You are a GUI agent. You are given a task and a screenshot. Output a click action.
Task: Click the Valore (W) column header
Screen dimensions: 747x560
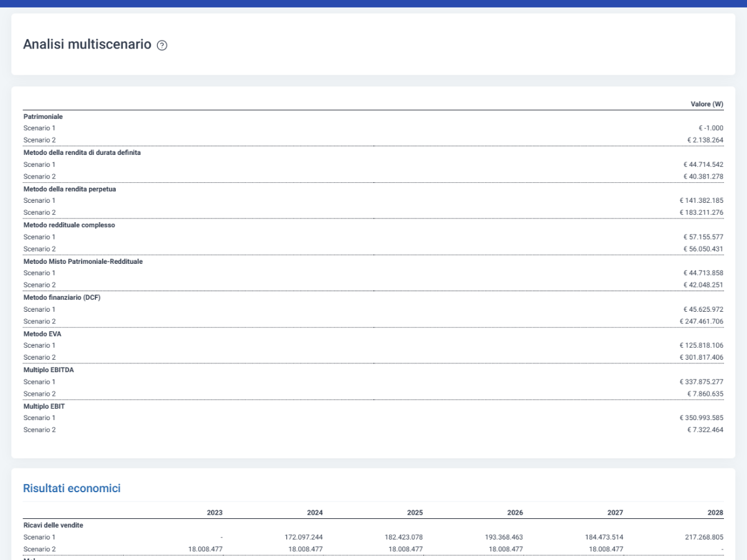pos(707,104)
